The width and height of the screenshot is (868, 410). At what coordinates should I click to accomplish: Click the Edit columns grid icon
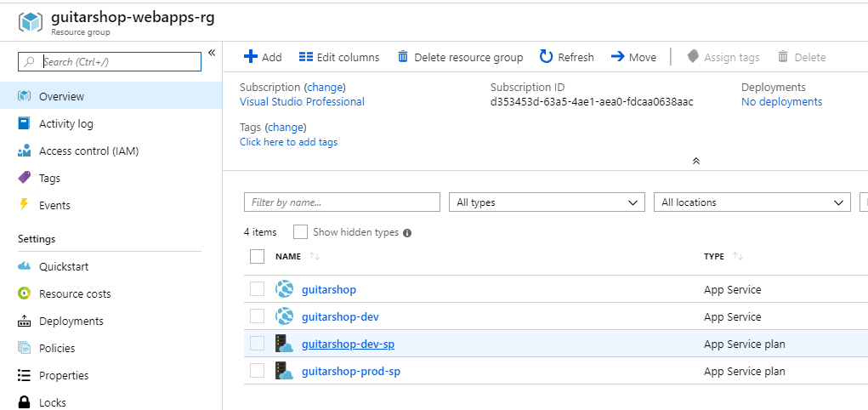click(306, 56)
